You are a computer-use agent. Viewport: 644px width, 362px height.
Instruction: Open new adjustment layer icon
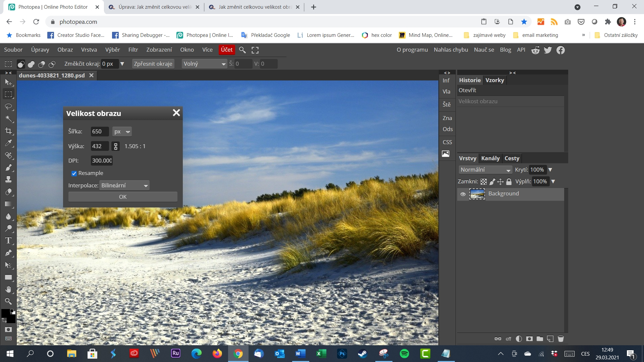519,339
